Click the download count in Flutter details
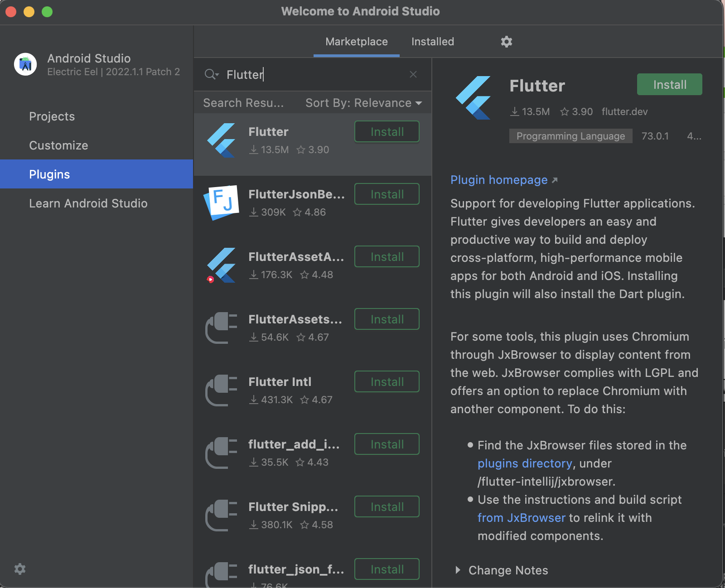 click(x=530, y=111)
